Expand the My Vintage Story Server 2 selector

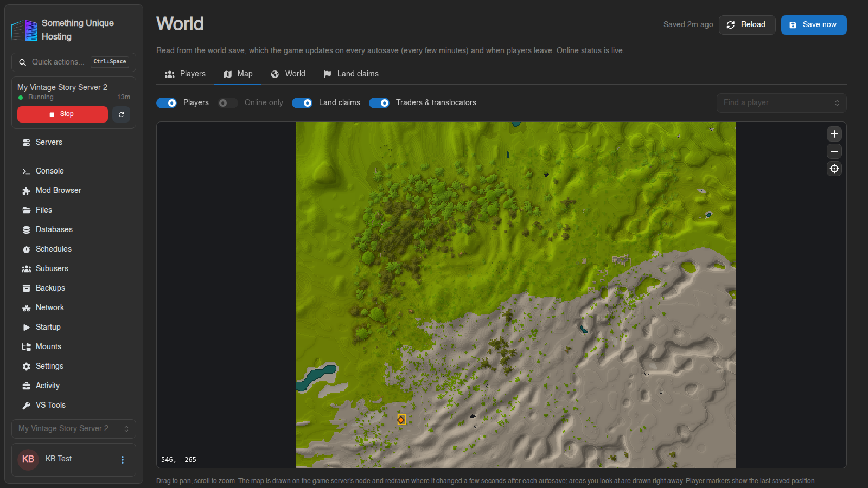click(74, 429)
